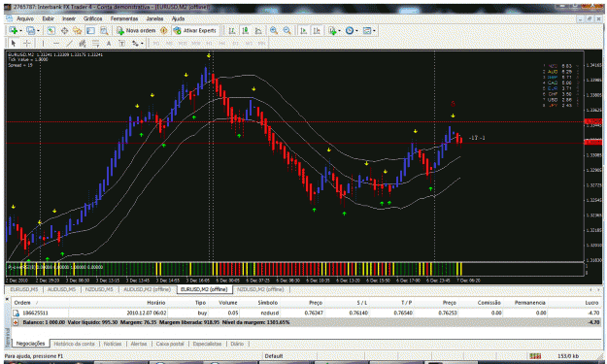Screen dimensions: 607x364
Task: Open the Ajuda menu
Action: 178,18
